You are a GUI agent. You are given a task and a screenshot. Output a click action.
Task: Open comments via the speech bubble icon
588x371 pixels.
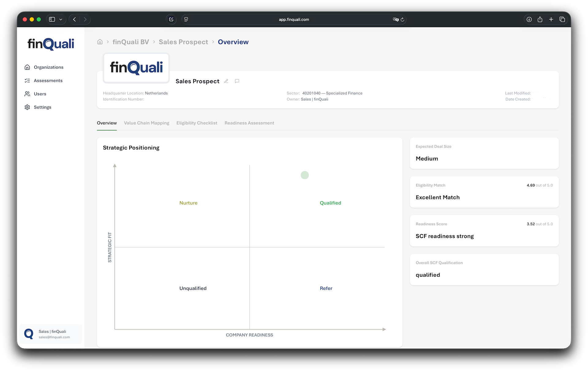pyautogui.click(x=237, y=81)
